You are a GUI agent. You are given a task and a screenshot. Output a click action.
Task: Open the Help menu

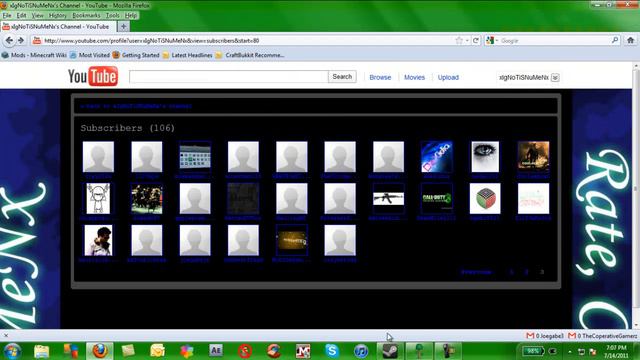click(131, 16)
